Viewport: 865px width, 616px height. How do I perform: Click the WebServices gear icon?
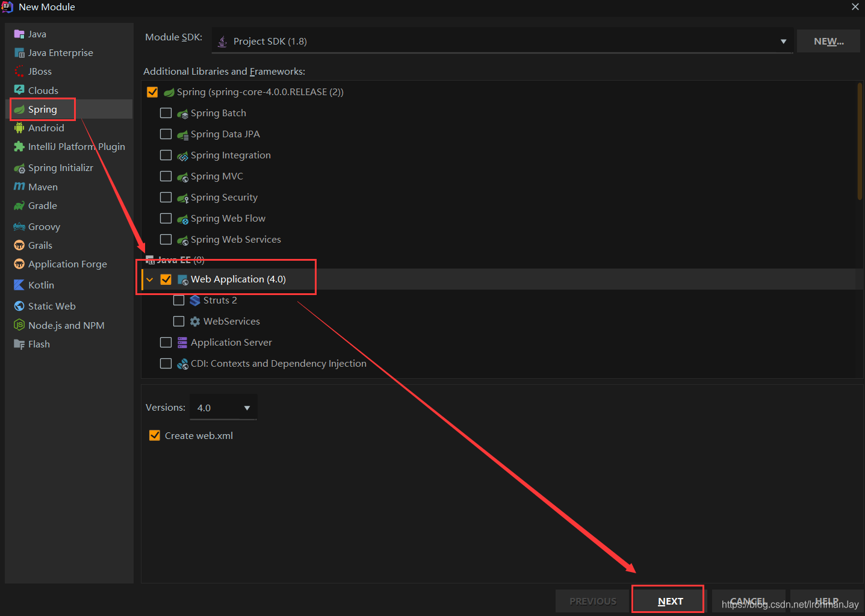tap(195, 322)
